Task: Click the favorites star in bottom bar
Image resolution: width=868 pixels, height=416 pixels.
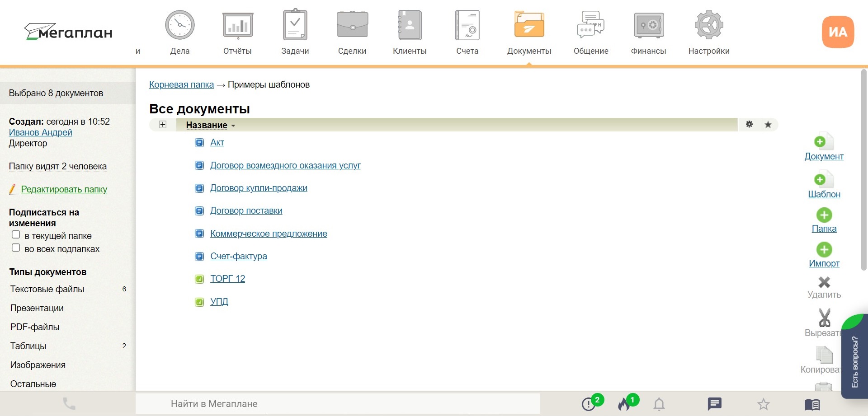Action: point(764,404)
